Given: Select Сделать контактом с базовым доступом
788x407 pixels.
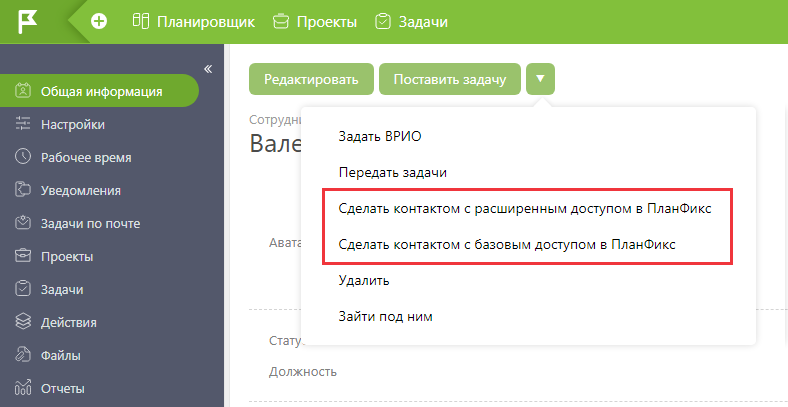Looking at the screenshot, I should (x=507, y=245).
